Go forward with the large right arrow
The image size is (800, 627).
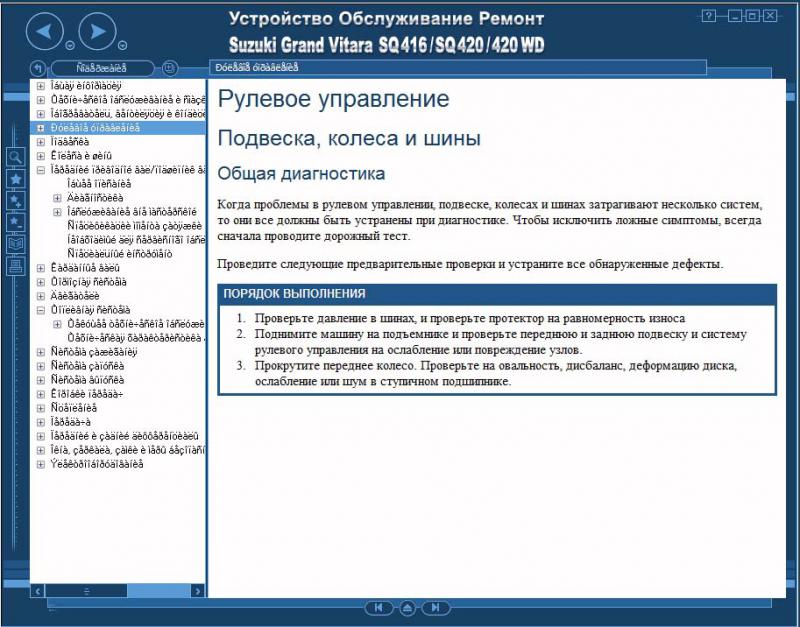pos(97,32)
